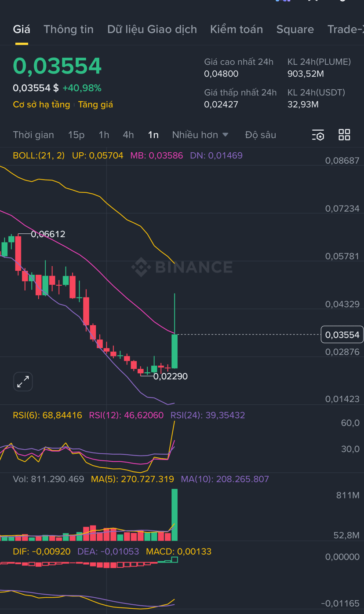Click the DIF: -0,00920 label
The height and width of the screenshot is (614, 364).
(x=42, y=551)
